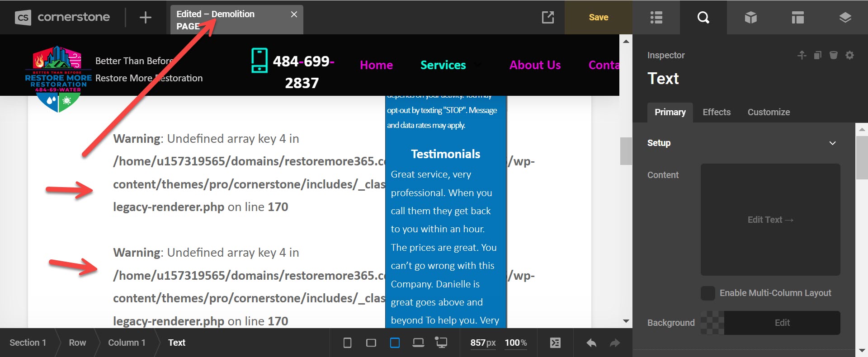Switch preview to laptop breakpoint
This screenshot has width=868, height=357.
(418, 343)
